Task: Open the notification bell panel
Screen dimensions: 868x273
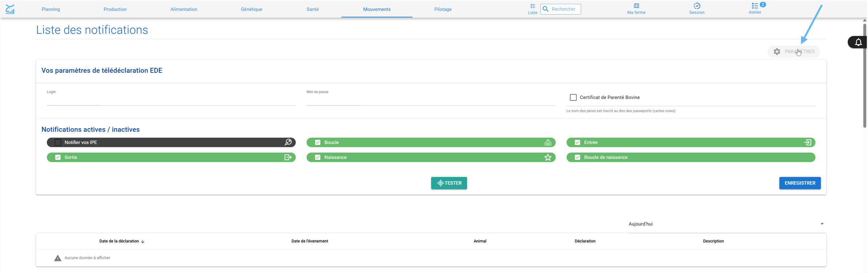Action: tap(858, 42)
